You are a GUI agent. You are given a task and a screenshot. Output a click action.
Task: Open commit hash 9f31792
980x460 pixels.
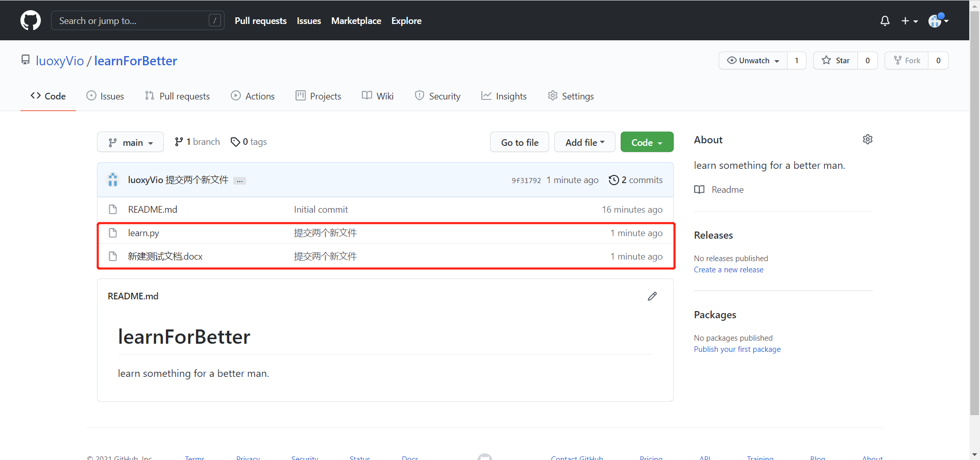(x=526, y=181)
